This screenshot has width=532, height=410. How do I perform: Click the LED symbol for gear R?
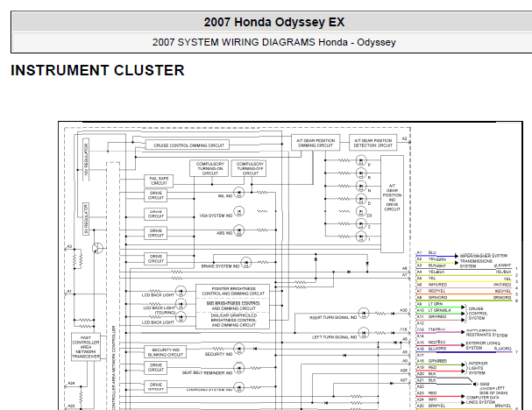pyautogui.click(x=361, y=173)
